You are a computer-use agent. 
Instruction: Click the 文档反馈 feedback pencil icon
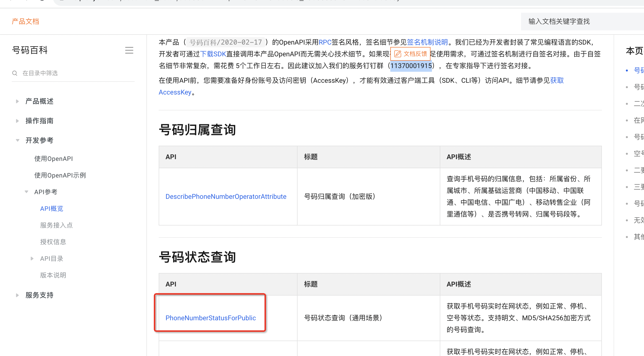click(397, 54)
